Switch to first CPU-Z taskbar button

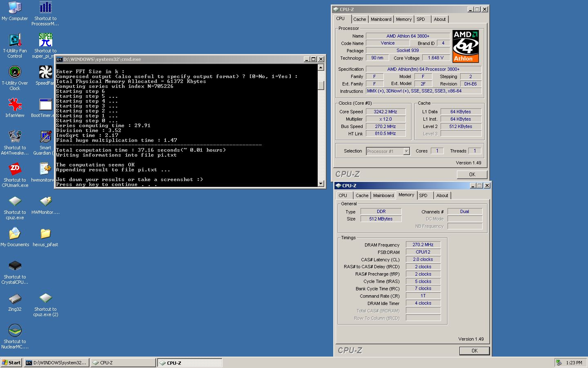coord(123,363)
